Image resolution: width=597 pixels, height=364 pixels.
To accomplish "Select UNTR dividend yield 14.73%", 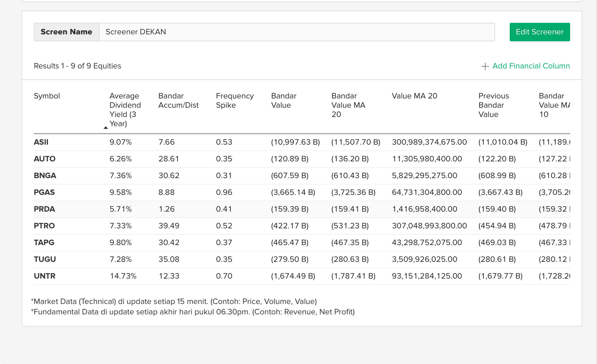I will pyautogui.click(x=123, y=276).
